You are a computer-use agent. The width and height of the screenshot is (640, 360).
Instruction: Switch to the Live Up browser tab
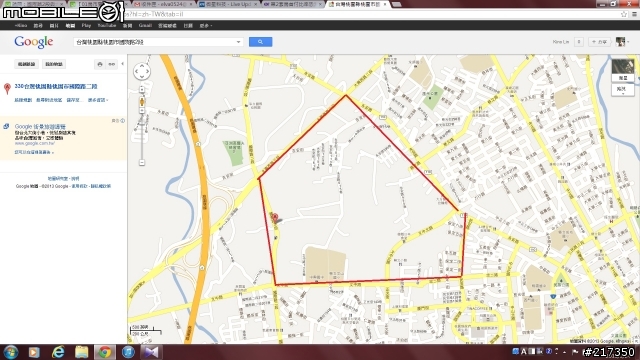tap(228, 4)
